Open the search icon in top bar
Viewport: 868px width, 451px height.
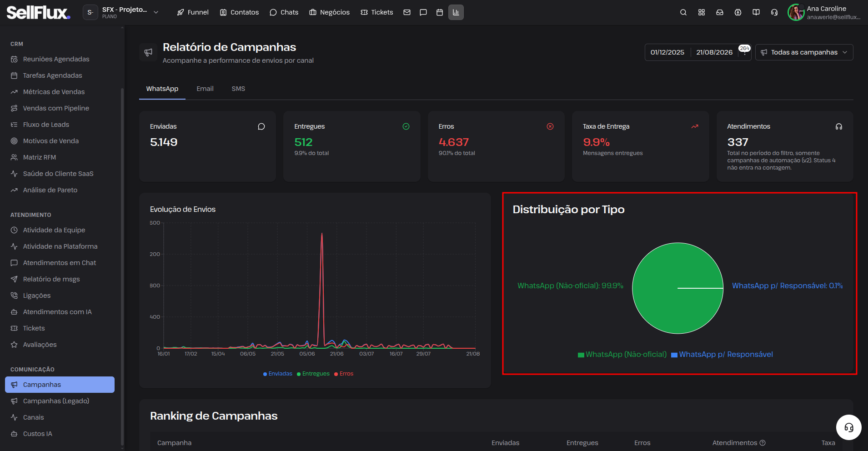pyautogui.click(x=683, y=12)
